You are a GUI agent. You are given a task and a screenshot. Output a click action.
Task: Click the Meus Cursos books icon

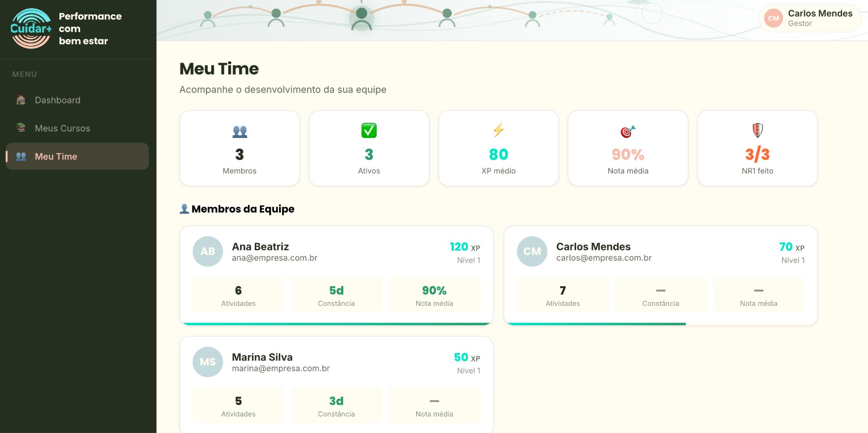(20, 128)
